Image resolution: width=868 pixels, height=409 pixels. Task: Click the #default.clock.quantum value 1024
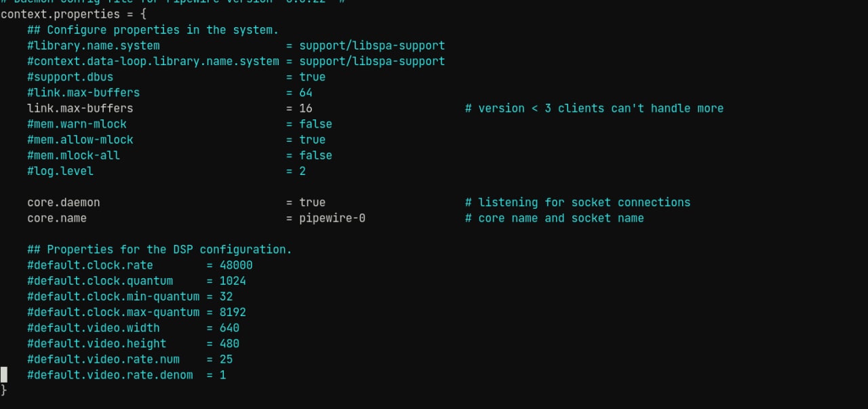coord(233,280)
